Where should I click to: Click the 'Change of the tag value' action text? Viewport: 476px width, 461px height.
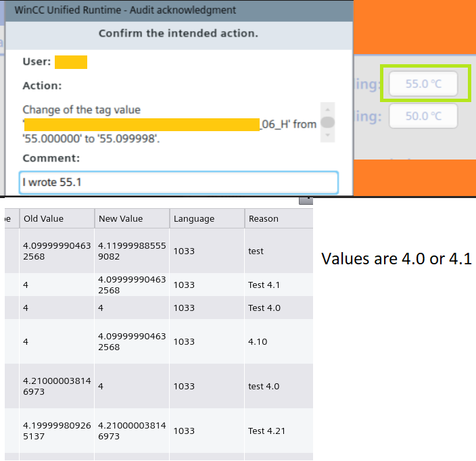(x=81, y=110)
